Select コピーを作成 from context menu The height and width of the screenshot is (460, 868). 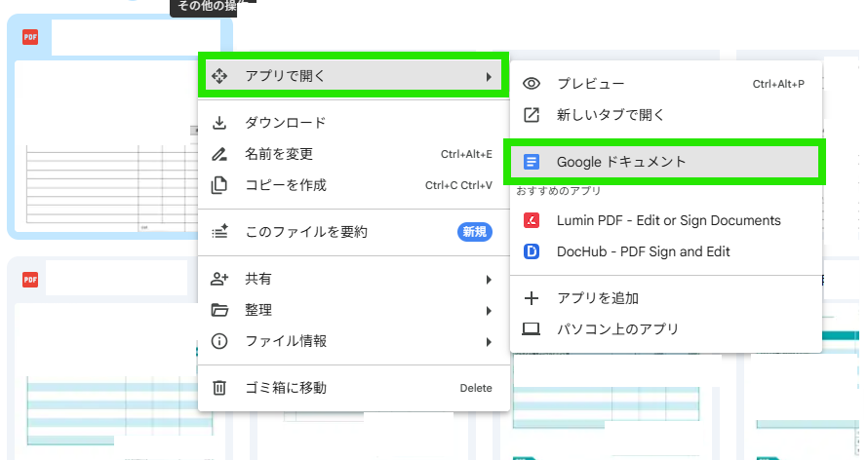[286, 185]
